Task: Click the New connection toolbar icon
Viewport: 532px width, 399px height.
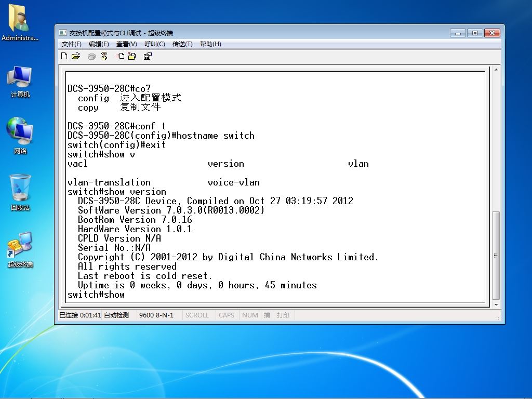Action: point(64,56)
